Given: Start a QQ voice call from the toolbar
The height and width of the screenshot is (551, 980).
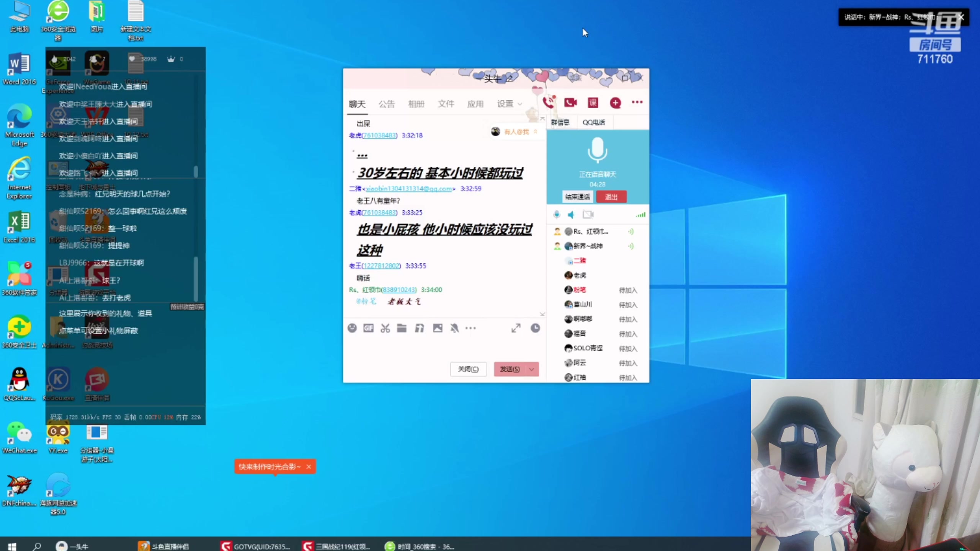Looking at the screenshot, I should click(x=548, y=102).
